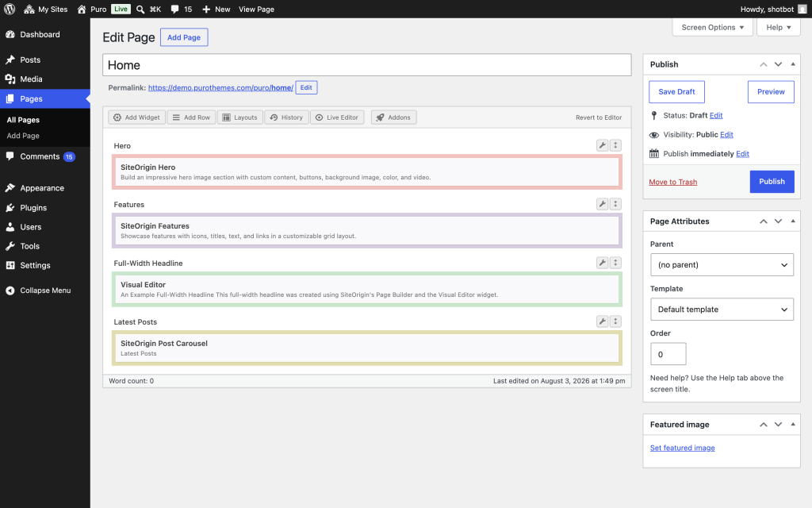Click Latest Posts row move handle
Image resolution: width=812 pixels, height=508 pixels.
click(x=615, y=321)
